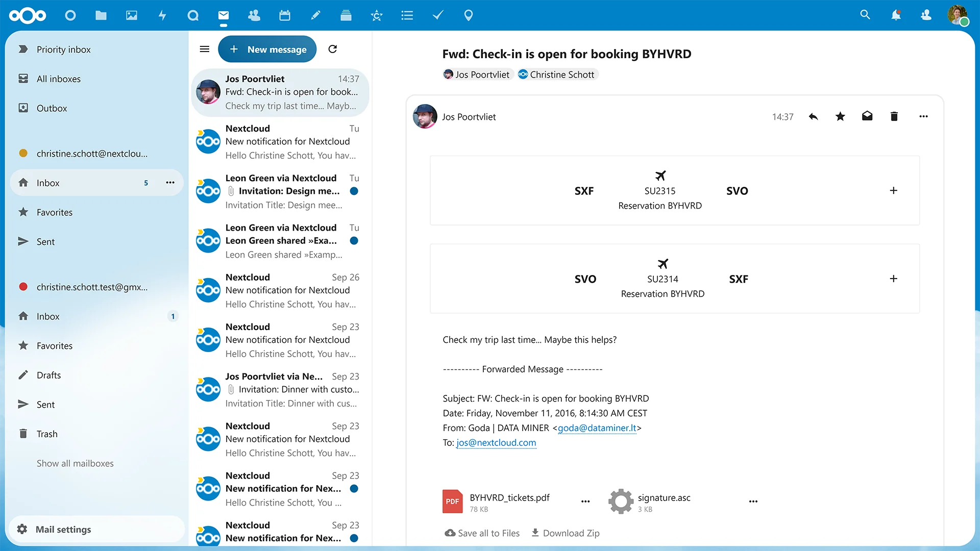Screen dimensions: 980x551
Task: Click the refresh emails icon
Action: [332, 49]
